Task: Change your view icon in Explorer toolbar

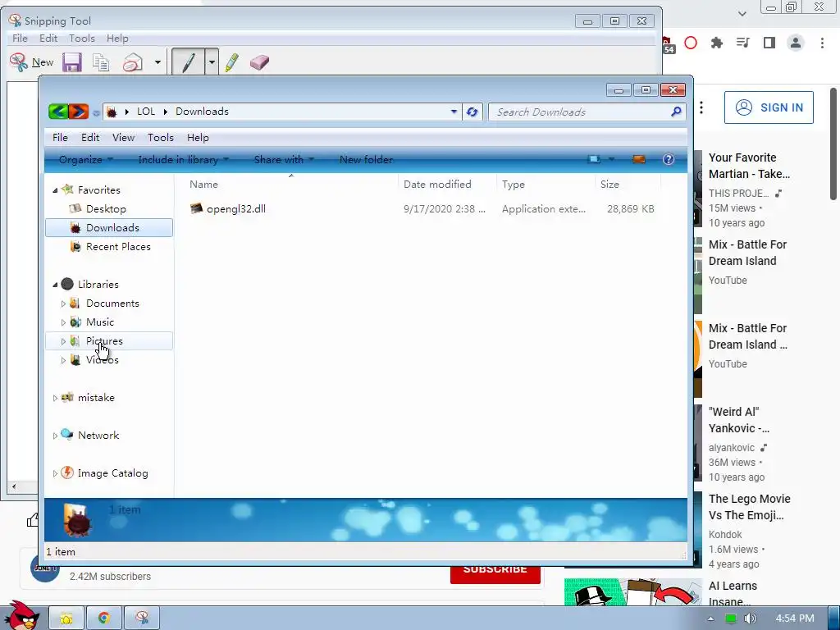Action: click(594, 160)
